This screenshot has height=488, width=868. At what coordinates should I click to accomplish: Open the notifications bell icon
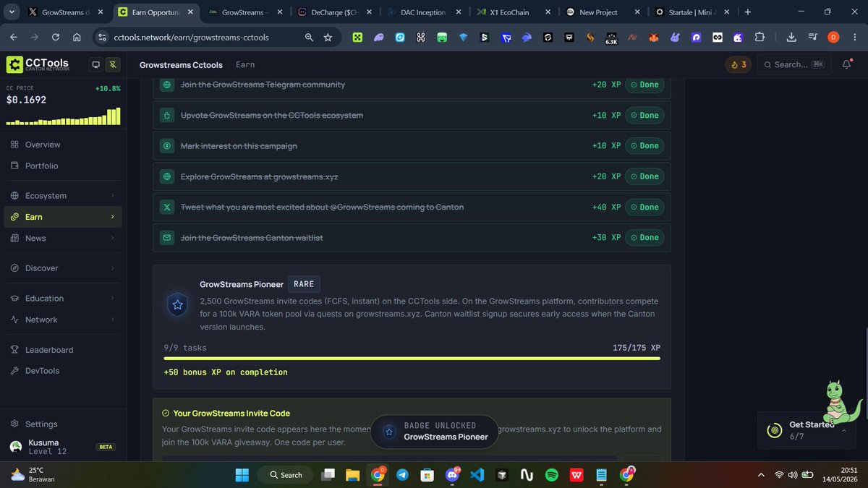pos(847,64)
